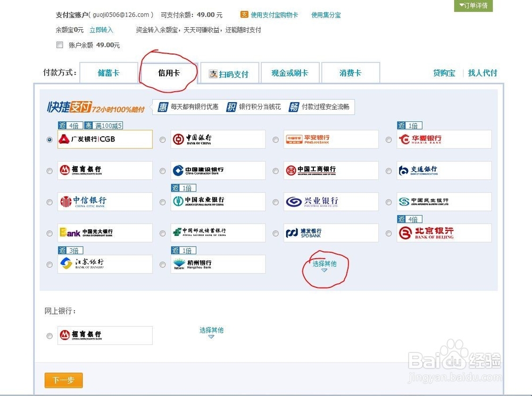Click the 72小时100%赔付 slogan text

click(118, 109)
